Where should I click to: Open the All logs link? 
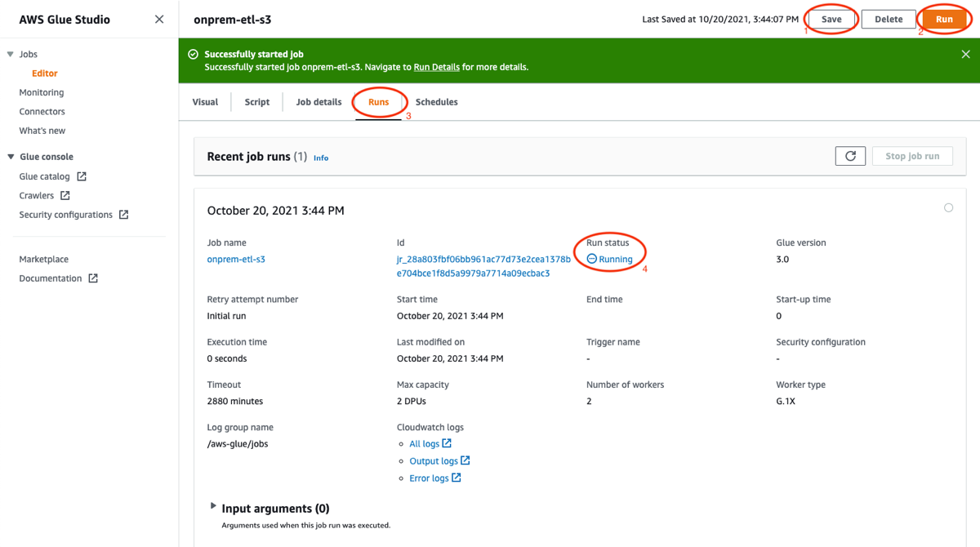coord(425,444)
